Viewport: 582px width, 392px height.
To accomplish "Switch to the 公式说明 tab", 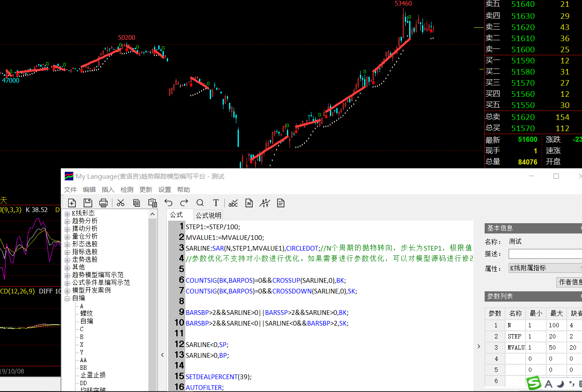I will [x=208, y=215].
